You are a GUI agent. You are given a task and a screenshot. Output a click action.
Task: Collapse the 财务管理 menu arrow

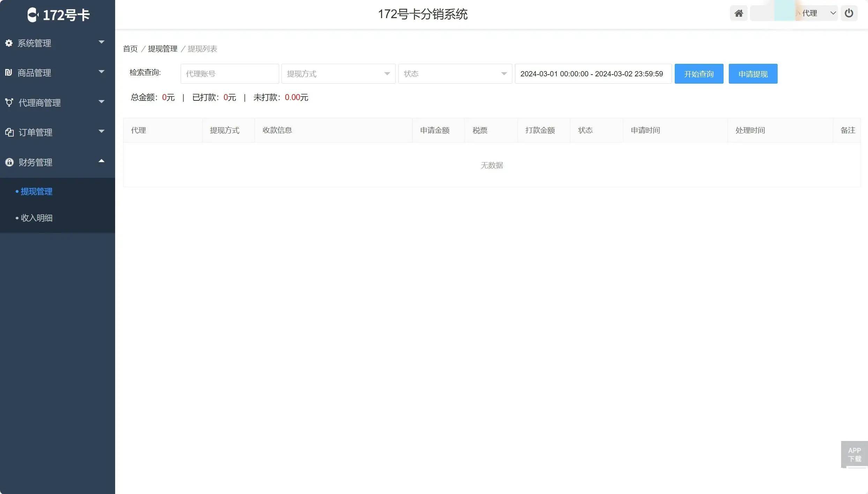[102, 161]
